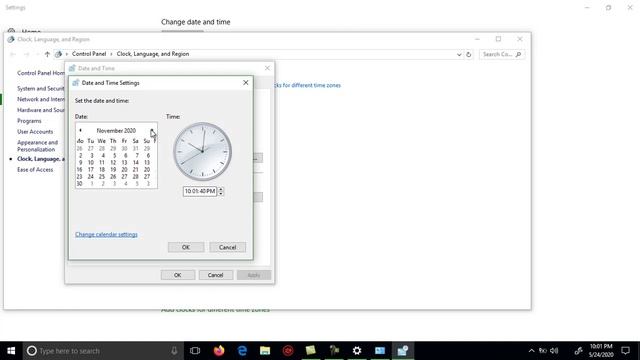Open the red circular app in taskbar
The height and width of the screenshot is (360, 640).
(x=288, y=351)
